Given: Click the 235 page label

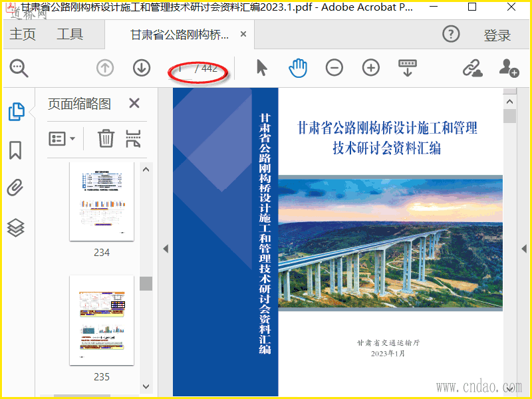Looking at the screenshot, I should 102,377.
